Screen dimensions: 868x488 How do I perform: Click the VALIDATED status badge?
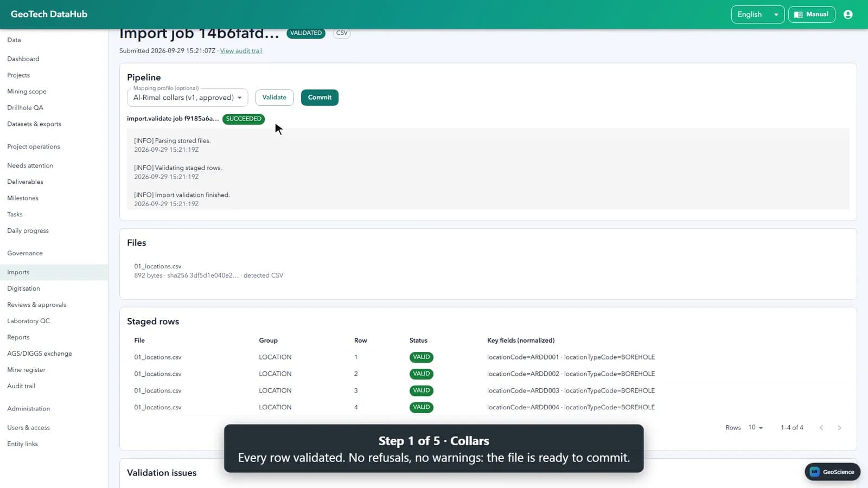[x=306, y=33]
